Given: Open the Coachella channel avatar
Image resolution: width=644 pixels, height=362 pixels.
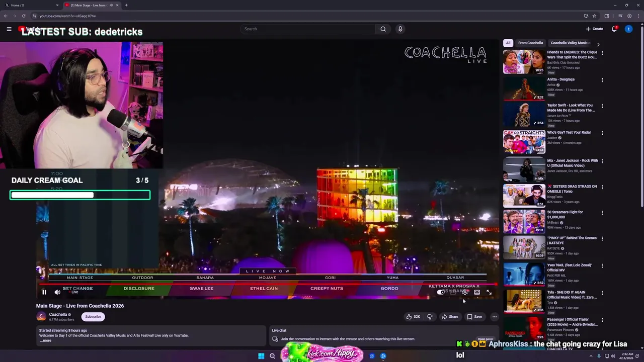Looking at the screenshot, I should tap(41, 316).
